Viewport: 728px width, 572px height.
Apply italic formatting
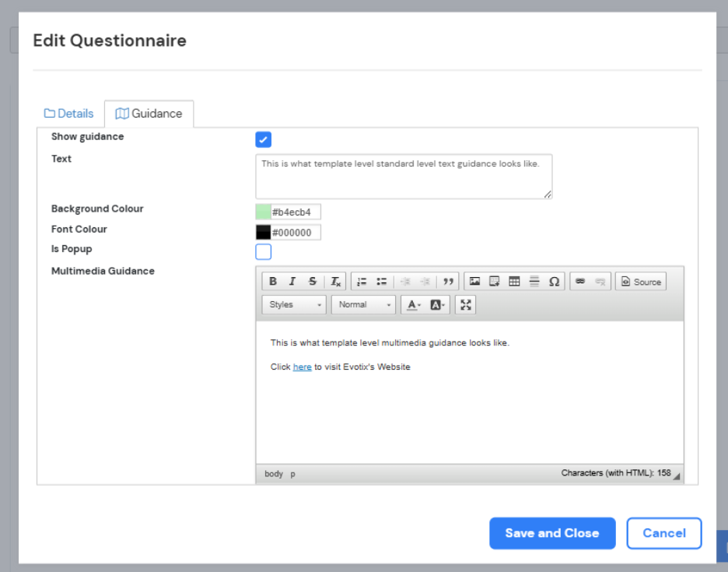pyautogui.click(x=292, y=281)
